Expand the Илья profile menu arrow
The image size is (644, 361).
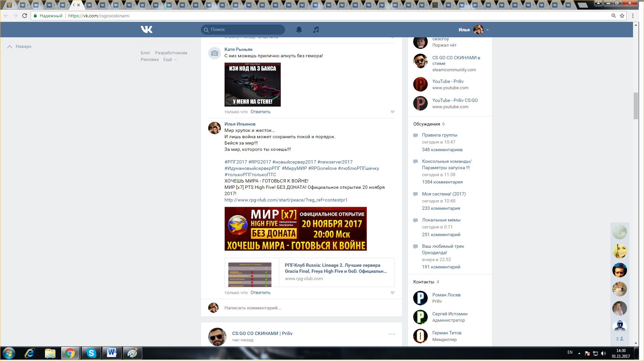click(487, 30)
